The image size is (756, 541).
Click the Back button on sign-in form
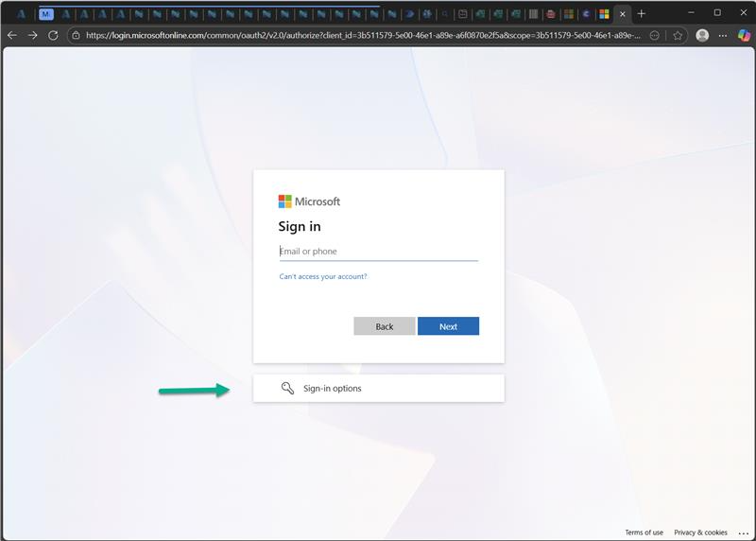coord(384,326)
